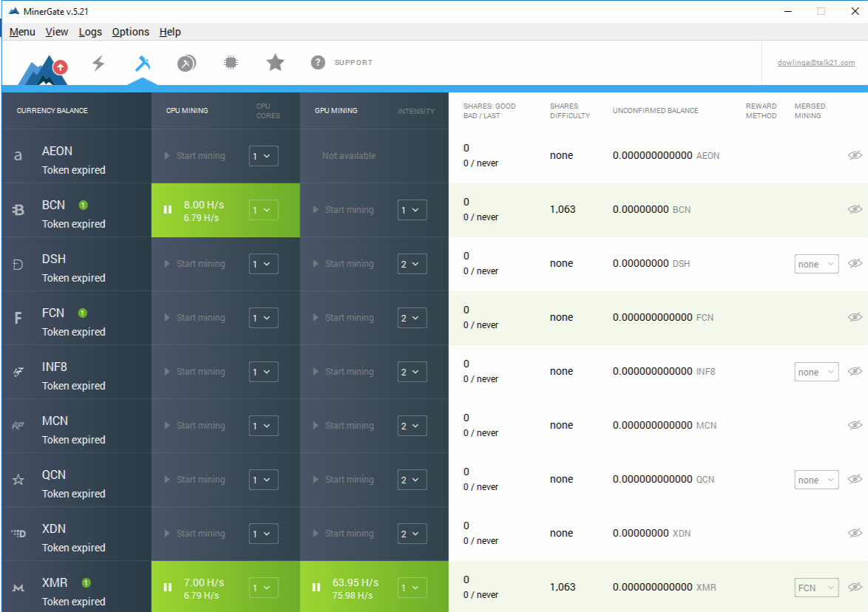Click the green notification badge beside XMR

pyautogui.click(x=86, y=582)
